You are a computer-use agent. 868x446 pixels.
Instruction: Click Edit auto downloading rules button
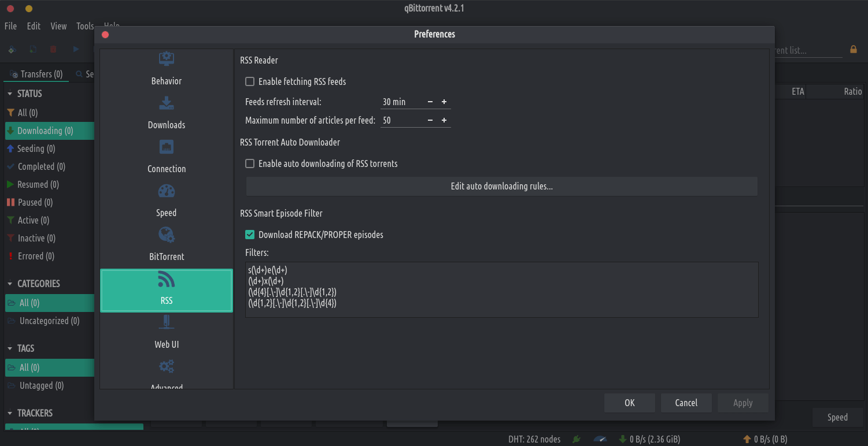[x=501, y=186]
